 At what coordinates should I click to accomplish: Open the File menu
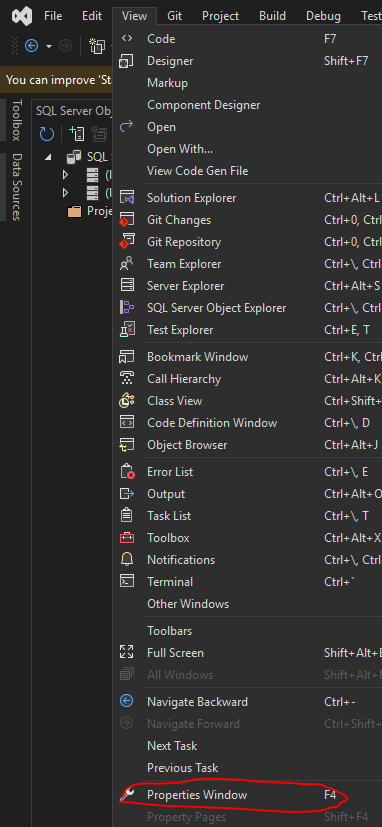[x=53, y=16]
